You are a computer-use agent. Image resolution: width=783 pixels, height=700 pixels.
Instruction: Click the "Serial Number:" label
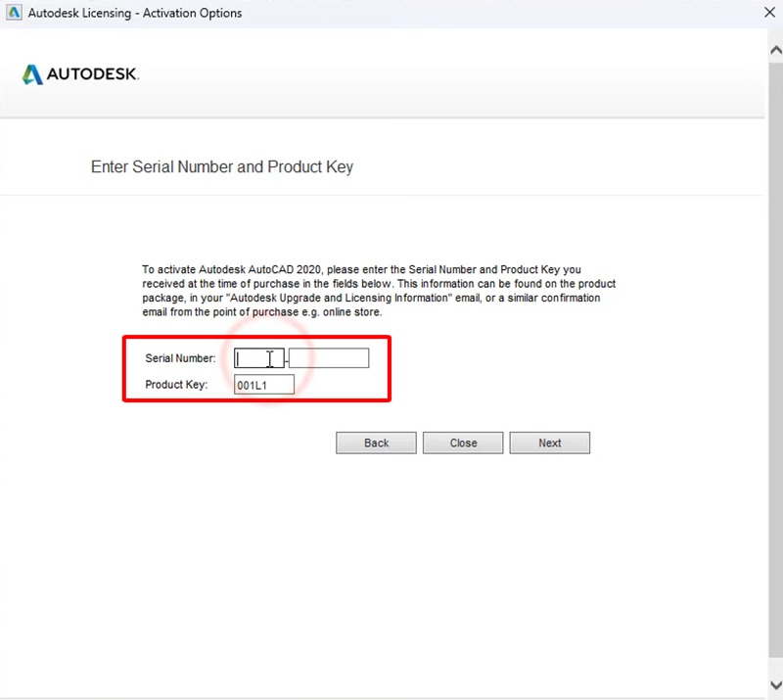pyautogui.click(x=180, y=359)
